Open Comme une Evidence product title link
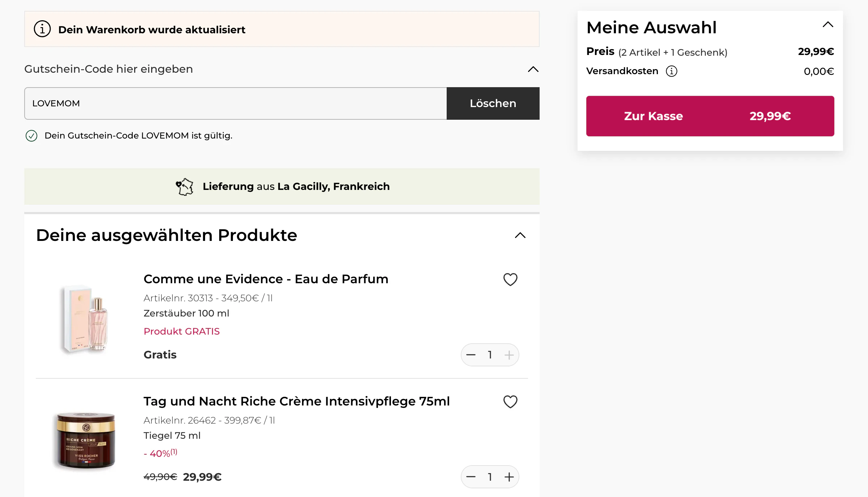Viewport: 868px width, 497px height. 265,279
